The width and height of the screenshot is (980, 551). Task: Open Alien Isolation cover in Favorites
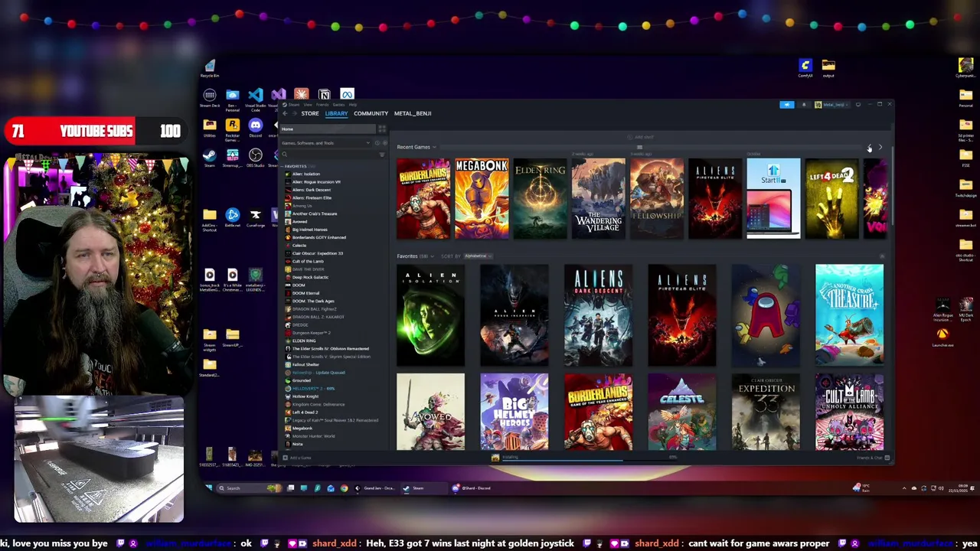tap(430, 315)
